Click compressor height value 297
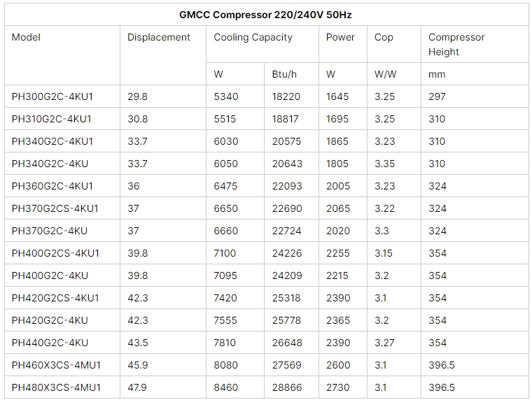 437,97
